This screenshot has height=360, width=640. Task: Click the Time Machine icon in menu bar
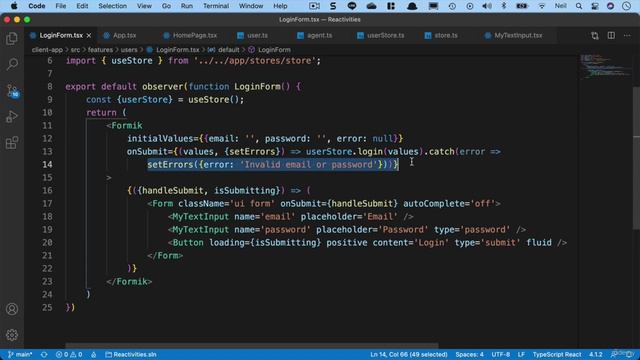click(452, 6)
